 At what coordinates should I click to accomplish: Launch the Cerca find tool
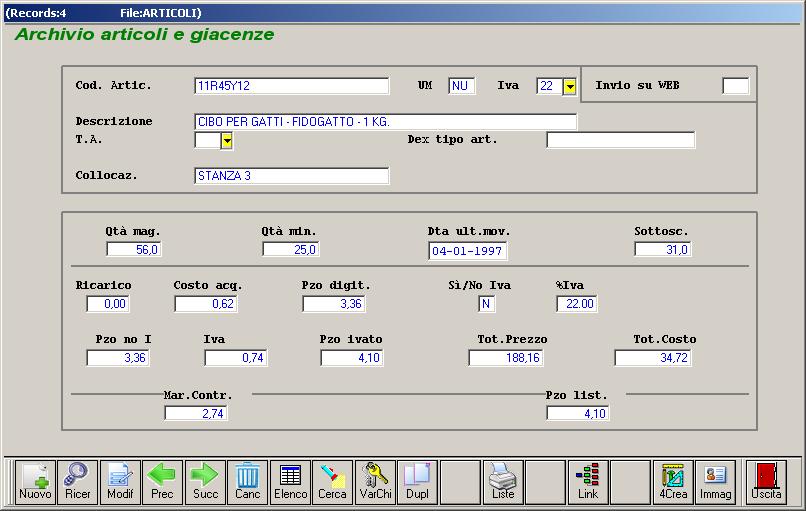pos(333,482)
